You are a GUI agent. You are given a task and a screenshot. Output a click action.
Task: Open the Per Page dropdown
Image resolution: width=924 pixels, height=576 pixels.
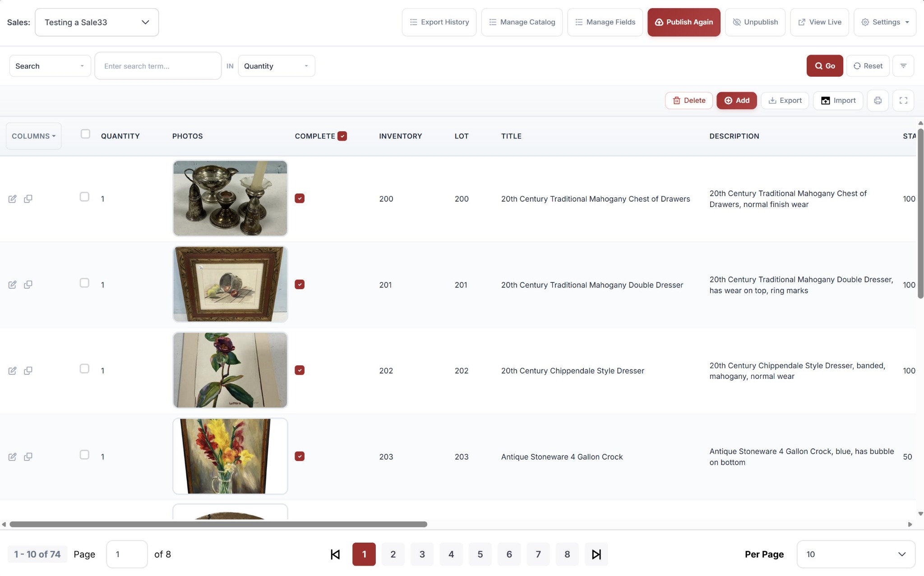click(856, 554)
